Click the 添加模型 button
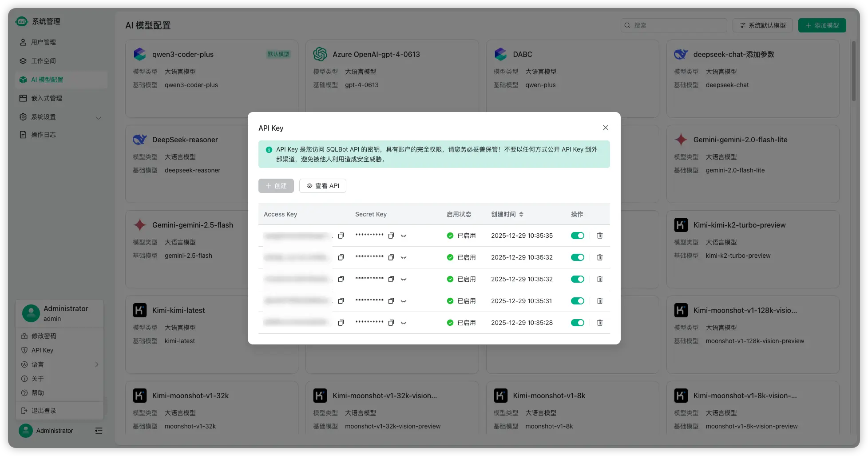The image size is (868, 456). [x=822, y=25]
